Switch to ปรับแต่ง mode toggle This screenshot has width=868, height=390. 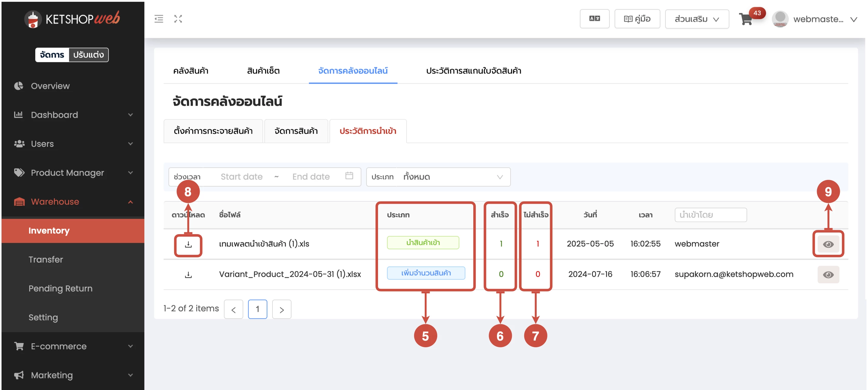(x=88, y=55)
